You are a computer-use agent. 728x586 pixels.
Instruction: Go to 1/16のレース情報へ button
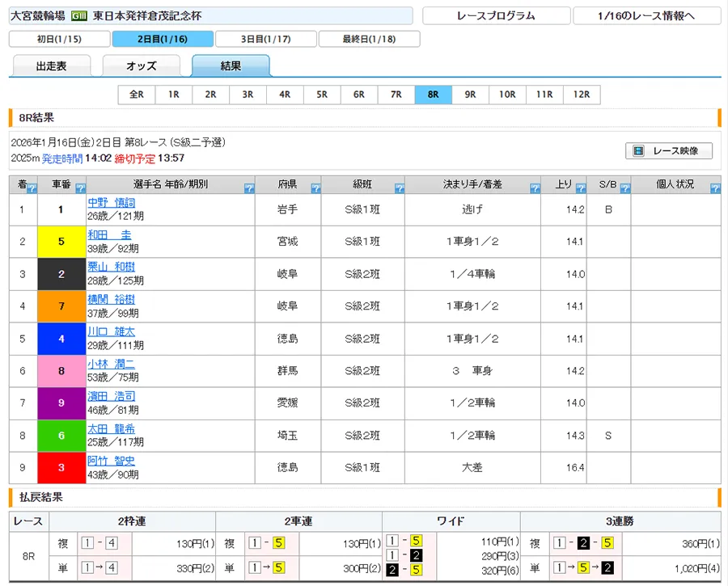pos(646,16)
